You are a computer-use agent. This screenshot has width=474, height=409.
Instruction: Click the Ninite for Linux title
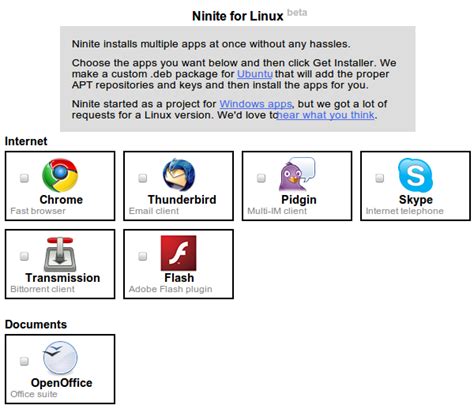point(238,16)
